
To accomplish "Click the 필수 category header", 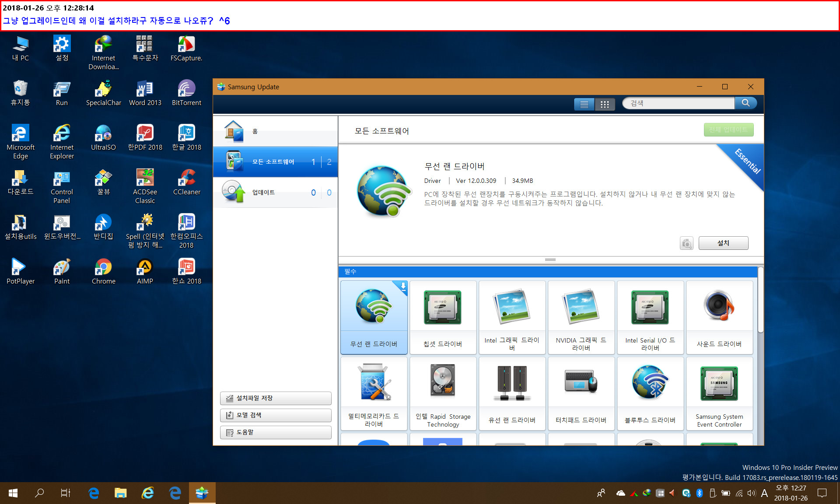I will [548, 272].
